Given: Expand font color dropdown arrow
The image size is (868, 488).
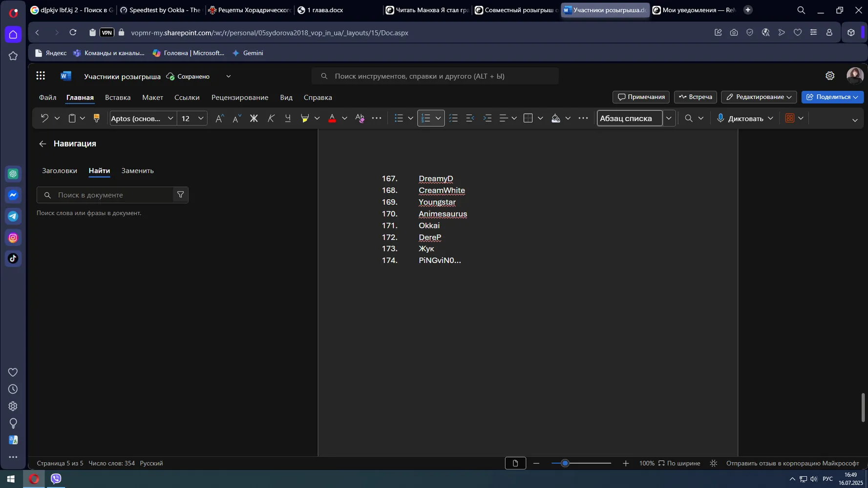Looking at the screenshot, I should [x=344, y=118].
